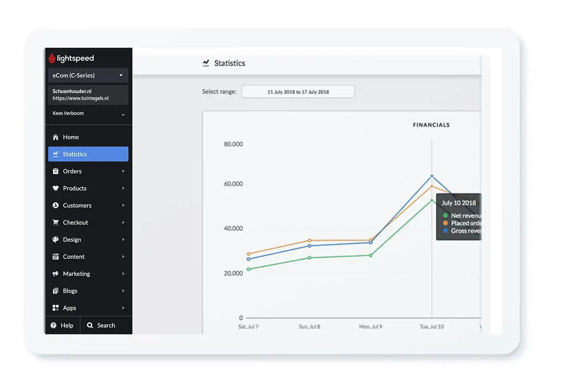Click the green Net revenue legend dot
Viewport: 561px width, 392px height.
pyautogui.click(x=445, y=216)
